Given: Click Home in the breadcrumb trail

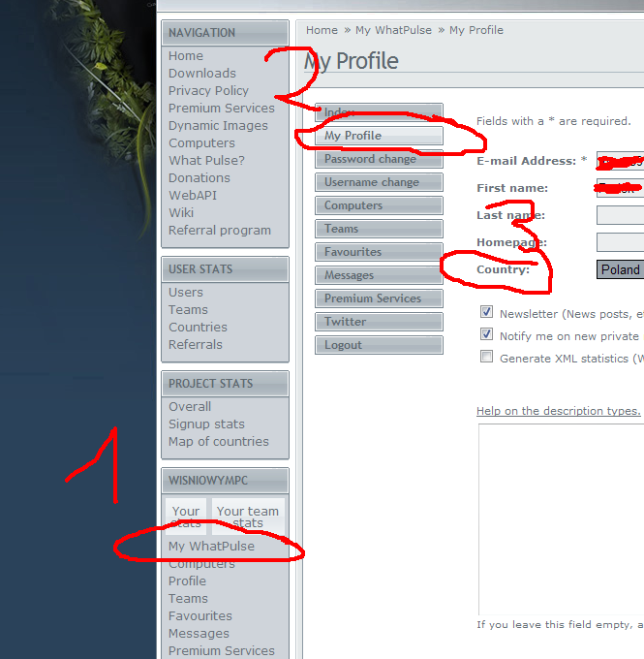Looking at the screenshot, I should tap(322, 30).
